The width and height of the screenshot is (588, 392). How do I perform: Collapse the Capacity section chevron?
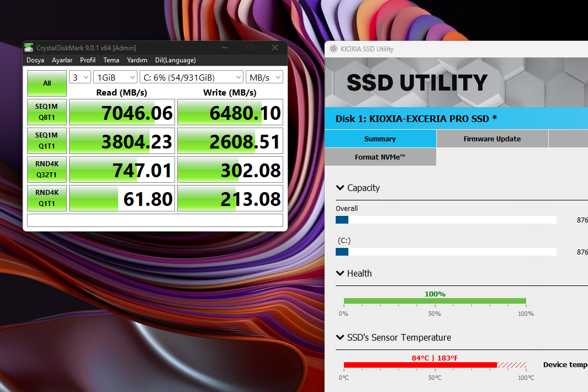point(340,188)
